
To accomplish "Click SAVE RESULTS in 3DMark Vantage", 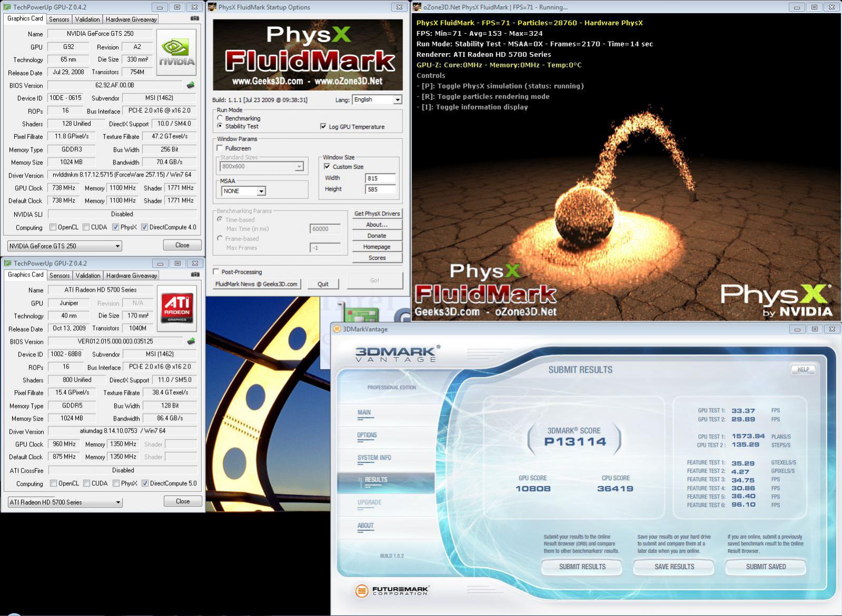I will [674, 567].
